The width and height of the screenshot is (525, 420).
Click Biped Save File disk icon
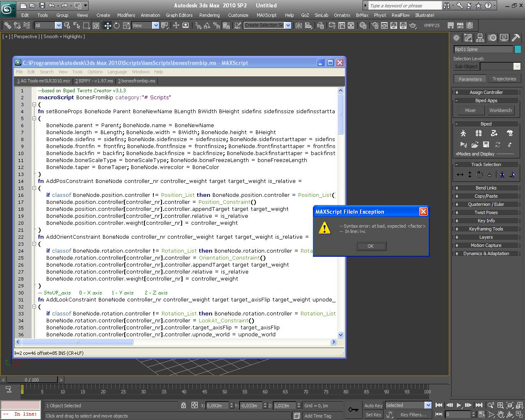(x=486, y=144)
